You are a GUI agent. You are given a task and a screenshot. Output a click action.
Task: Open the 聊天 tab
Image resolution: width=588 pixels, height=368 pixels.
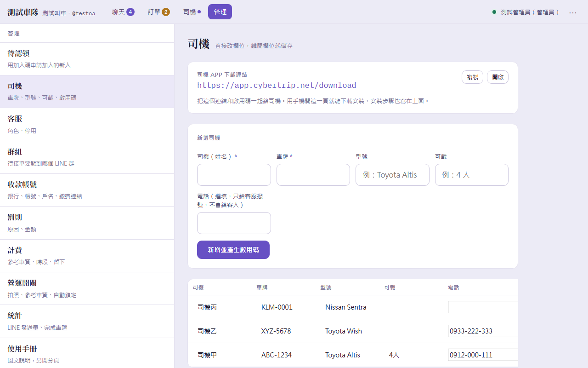click(123, 12)
